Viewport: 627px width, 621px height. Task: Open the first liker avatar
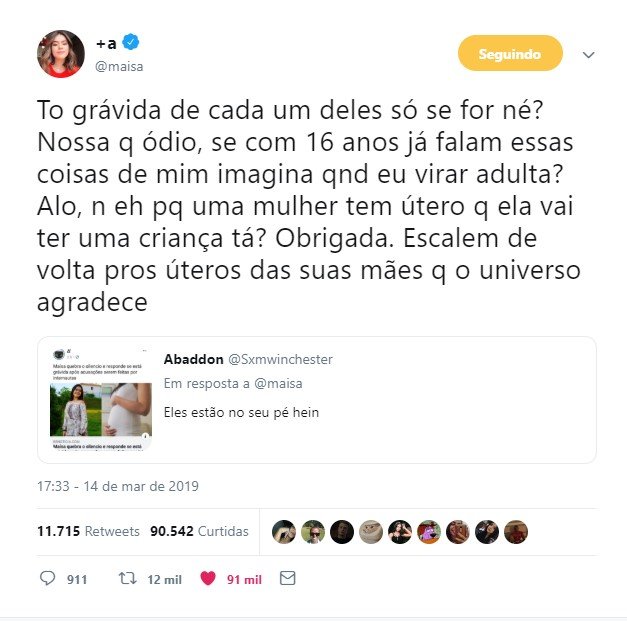click(284, 532)
